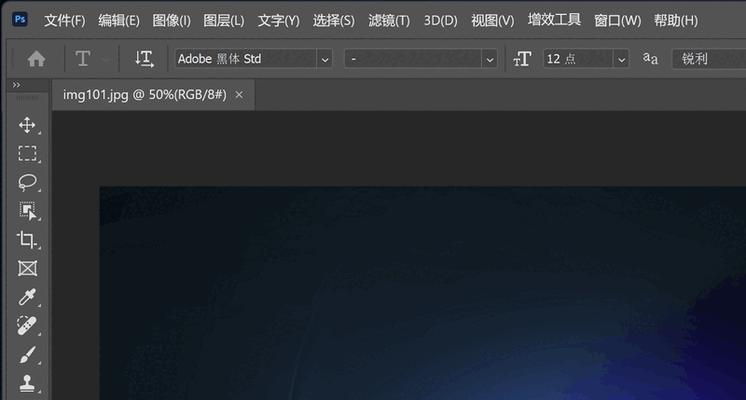Click the Adobe 黑体 Std font field
The image size is (746, 400).
pyautogui.click(x=245, y=59)
